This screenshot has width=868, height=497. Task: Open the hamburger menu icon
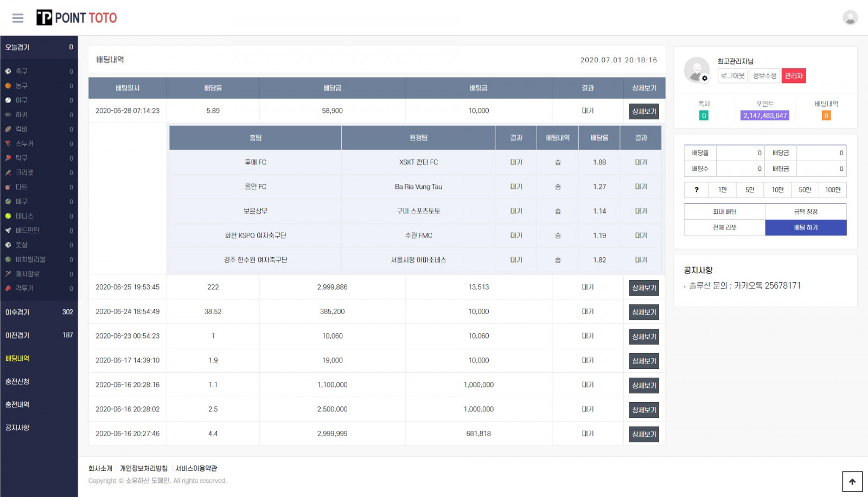[18, 18]
